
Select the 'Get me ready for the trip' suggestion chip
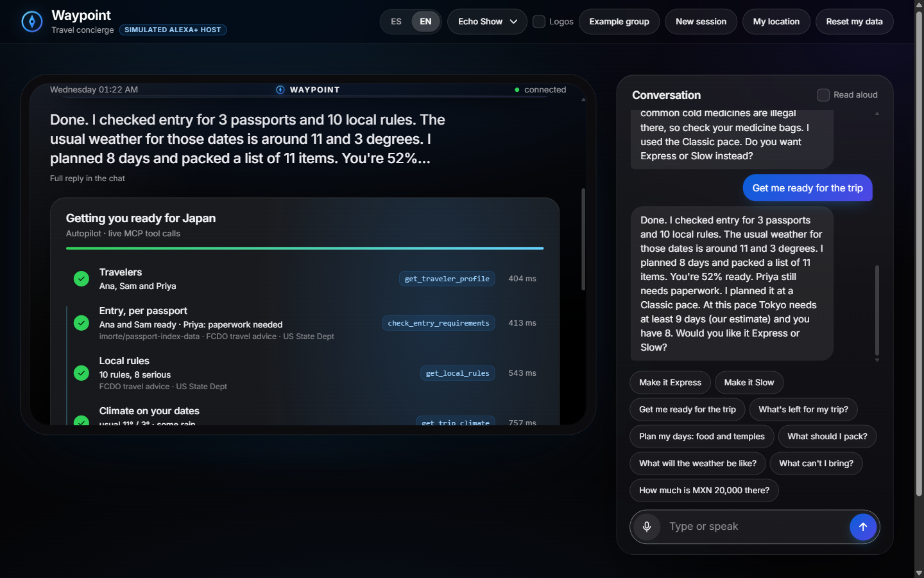[x=688, y=410]
